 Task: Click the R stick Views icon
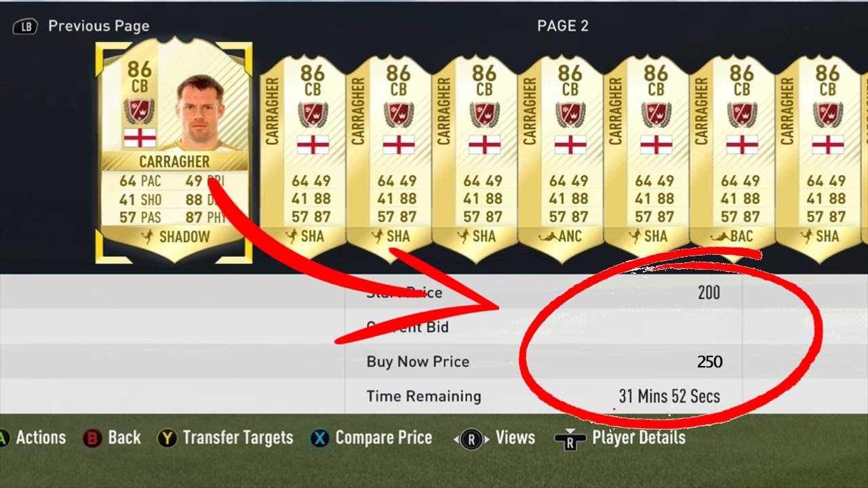pos(471,439)
